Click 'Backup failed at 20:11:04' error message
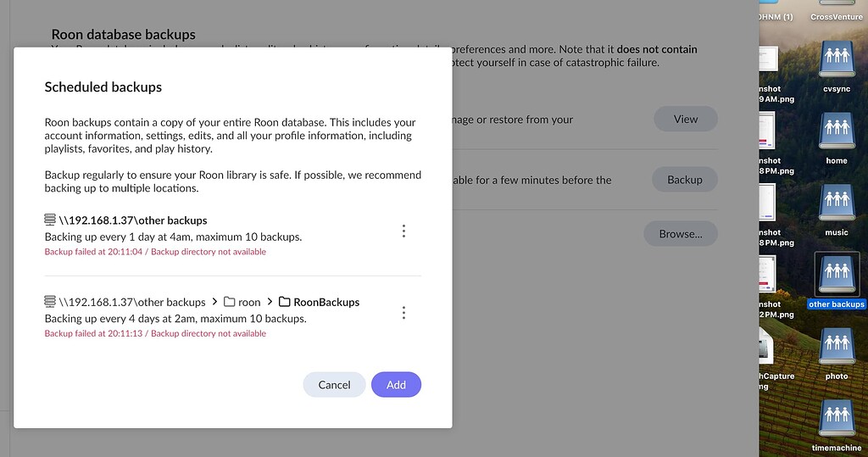868x457 pixels. point(155,252)
